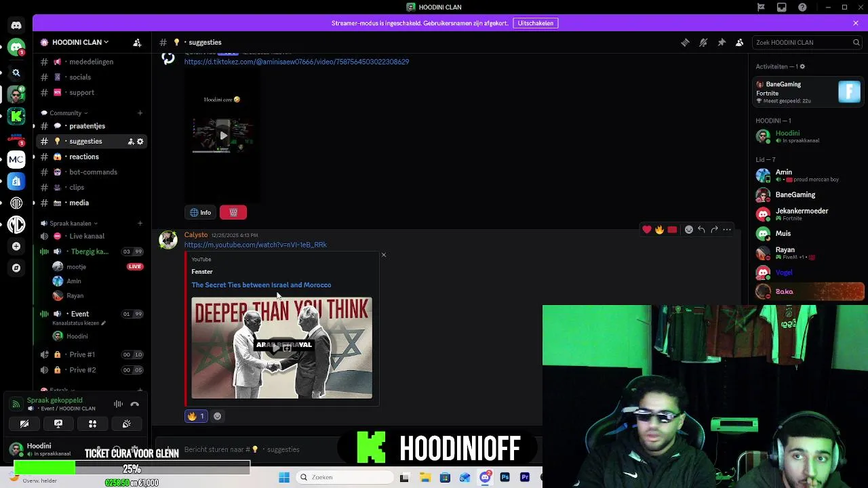Join Prive #1 voice channel
This screenshot has width=868, height=488.
tap(92, 354)
